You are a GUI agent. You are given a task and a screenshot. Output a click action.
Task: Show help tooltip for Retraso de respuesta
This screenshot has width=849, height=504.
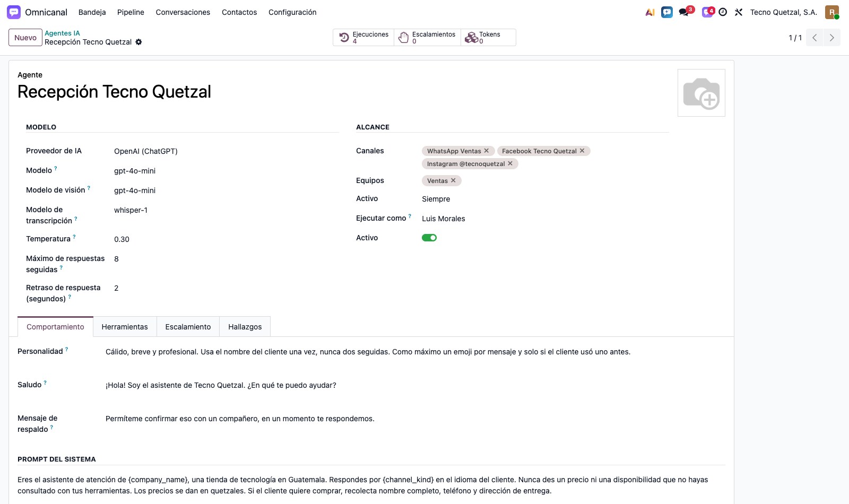pos(70,297)
